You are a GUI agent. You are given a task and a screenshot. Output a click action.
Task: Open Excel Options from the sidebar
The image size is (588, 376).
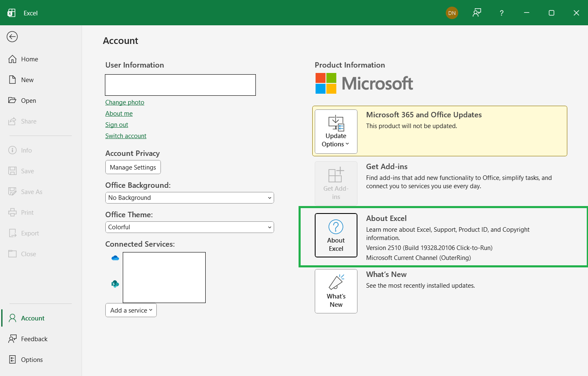[41, 360]
